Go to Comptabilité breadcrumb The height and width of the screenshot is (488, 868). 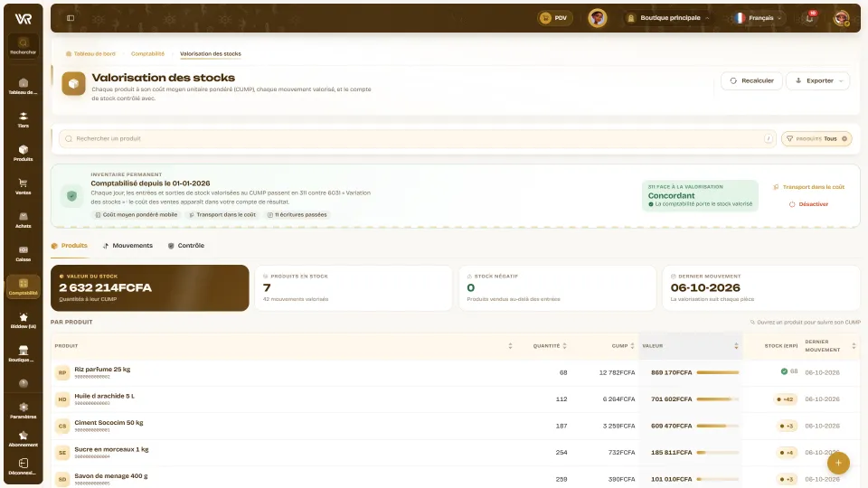(147, 53)
